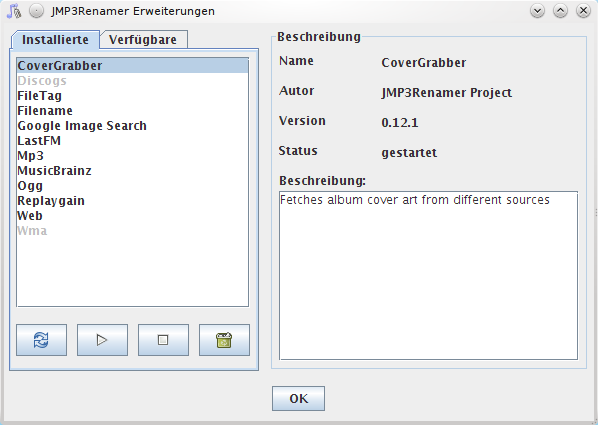This screenshot has height=425, width=598.
Task: Start the selected extension with play icon
Action: click(x=102, y=340)
